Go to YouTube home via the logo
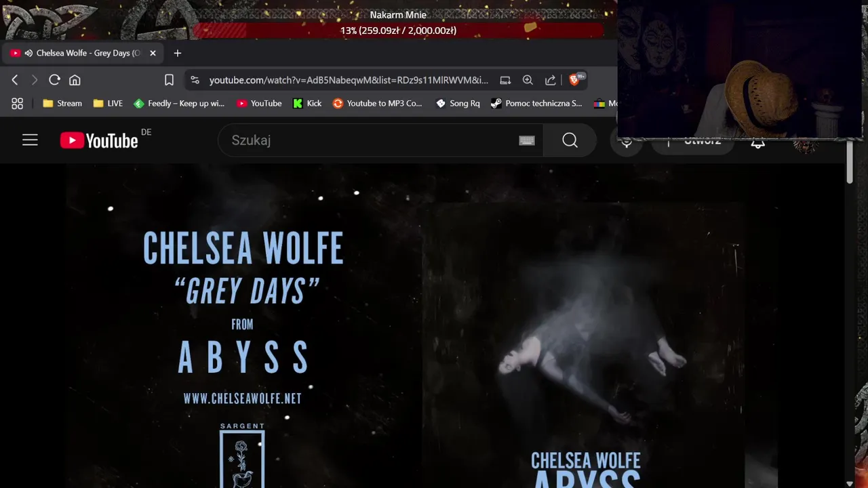Viewport: 868px width, 488px height. 99,140
